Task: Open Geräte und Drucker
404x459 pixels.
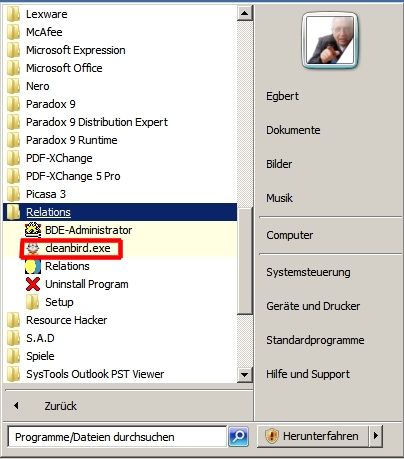Action: [x=313, y=306]
